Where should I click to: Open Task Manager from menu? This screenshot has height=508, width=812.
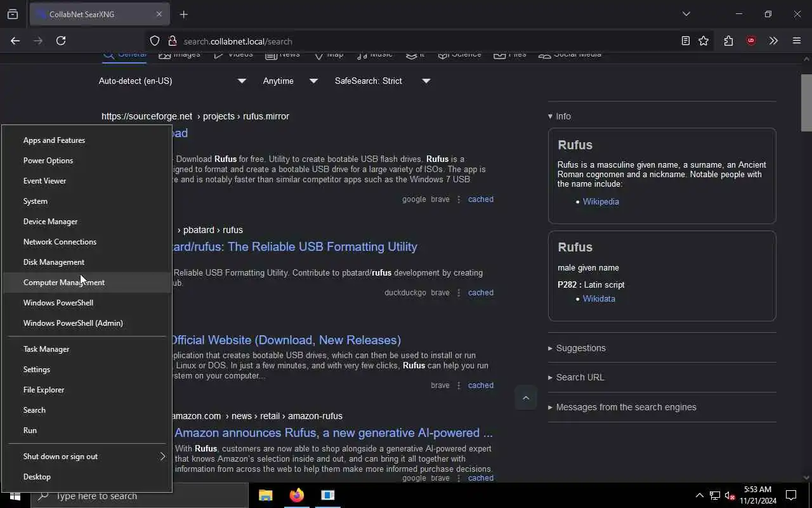pyautogui.click(x=88, y=349)
